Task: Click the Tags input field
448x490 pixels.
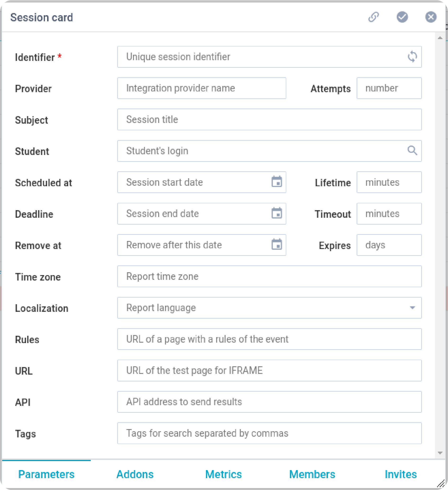Action: pos(269,433)
